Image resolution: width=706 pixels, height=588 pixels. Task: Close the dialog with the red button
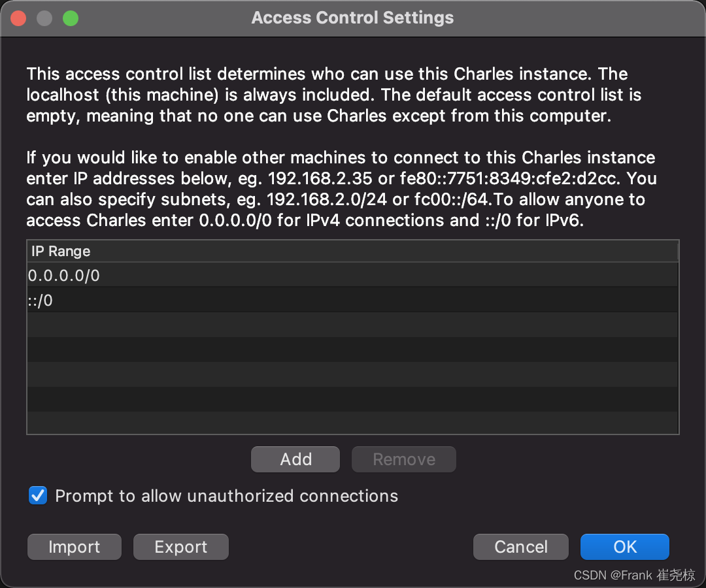[x=18, y=18]
